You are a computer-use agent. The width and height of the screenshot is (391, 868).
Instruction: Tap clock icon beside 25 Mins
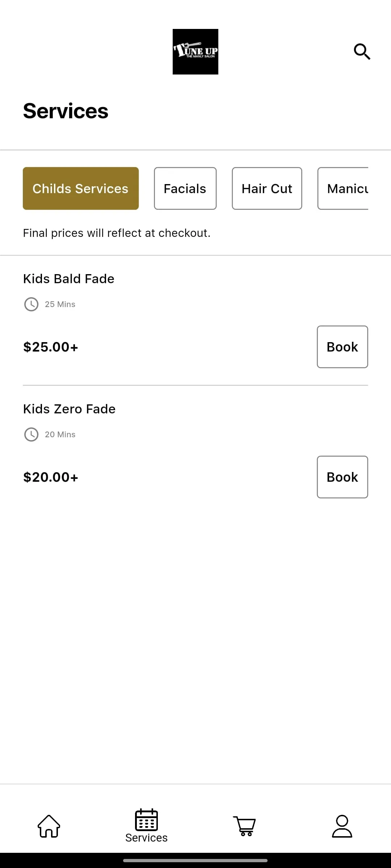click(x=31, y=305)
